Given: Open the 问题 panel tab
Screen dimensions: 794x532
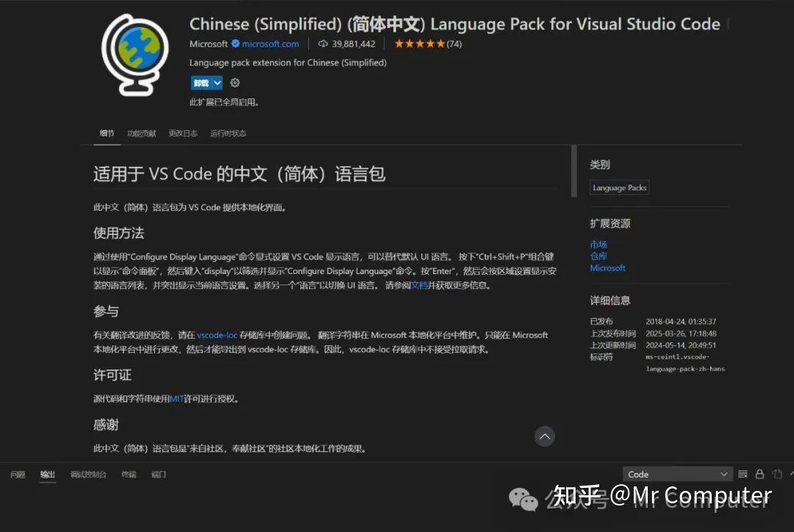Looking at the screenshot, I should pos(17,475).
